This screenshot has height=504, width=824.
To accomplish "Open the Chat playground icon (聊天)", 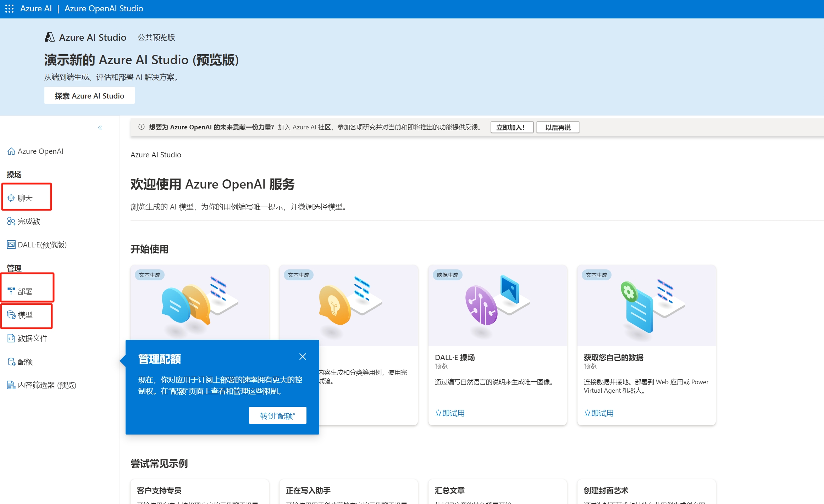I will point(11,198).
